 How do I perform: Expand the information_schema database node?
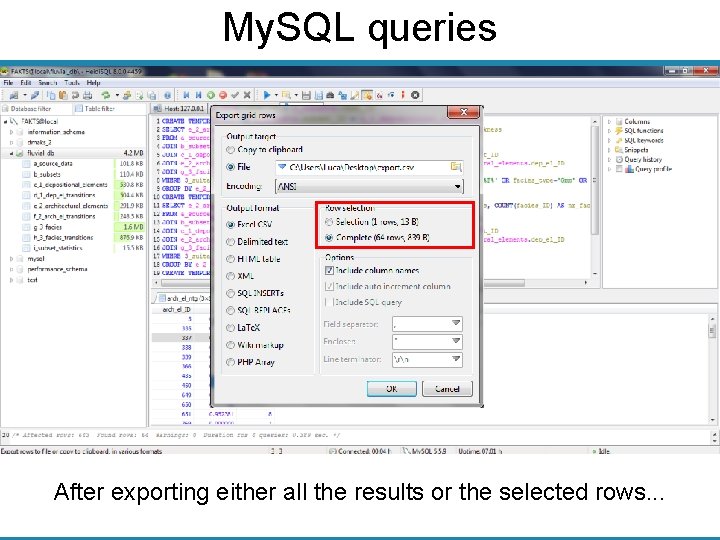point(11,132)
